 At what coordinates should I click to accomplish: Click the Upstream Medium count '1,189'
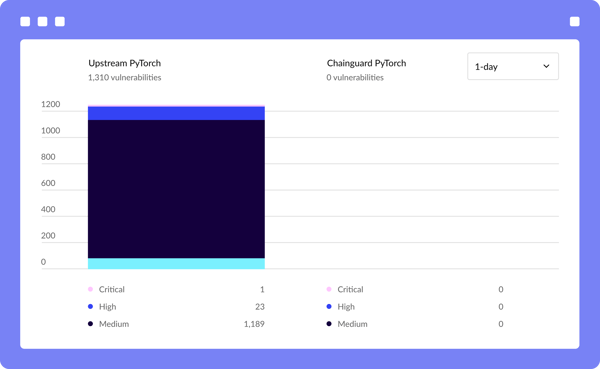(254, 324)
